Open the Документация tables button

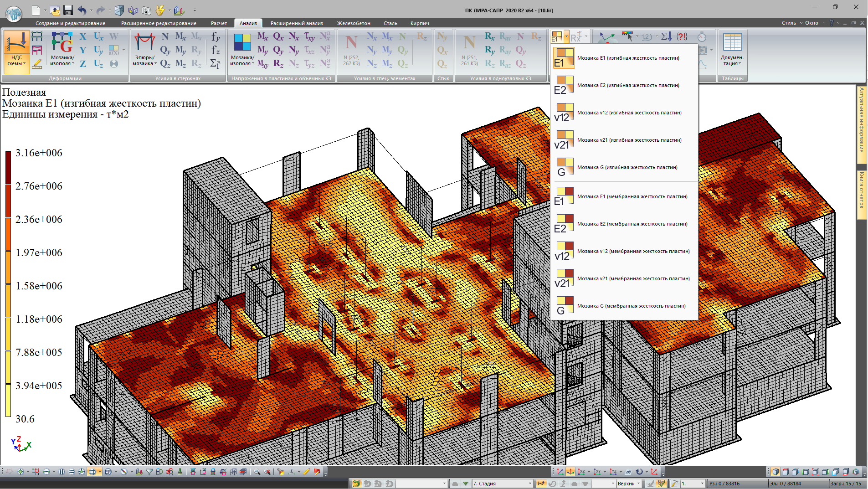[732, 50]
